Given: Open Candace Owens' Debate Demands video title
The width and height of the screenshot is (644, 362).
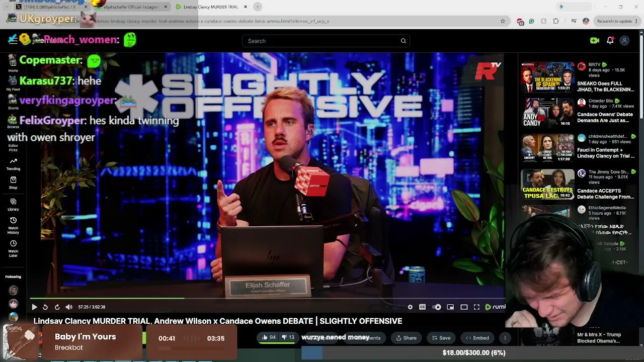Looking at the screenshot, I should [605, 118].
